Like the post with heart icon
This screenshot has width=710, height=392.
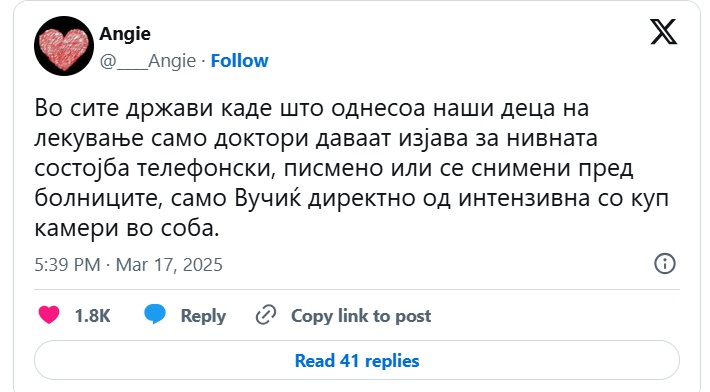49,315
